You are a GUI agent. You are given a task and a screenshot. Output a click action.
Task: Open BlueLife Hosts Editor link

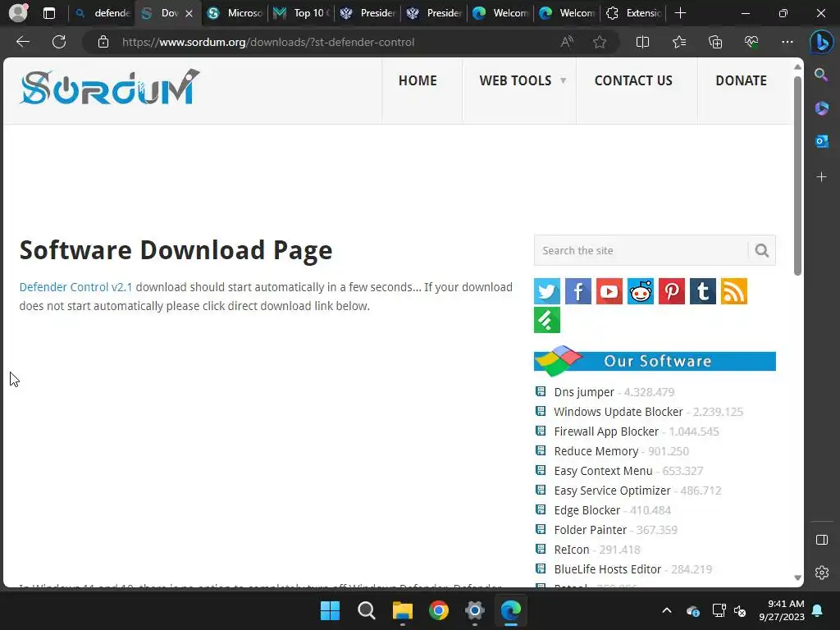click(608, 569)
